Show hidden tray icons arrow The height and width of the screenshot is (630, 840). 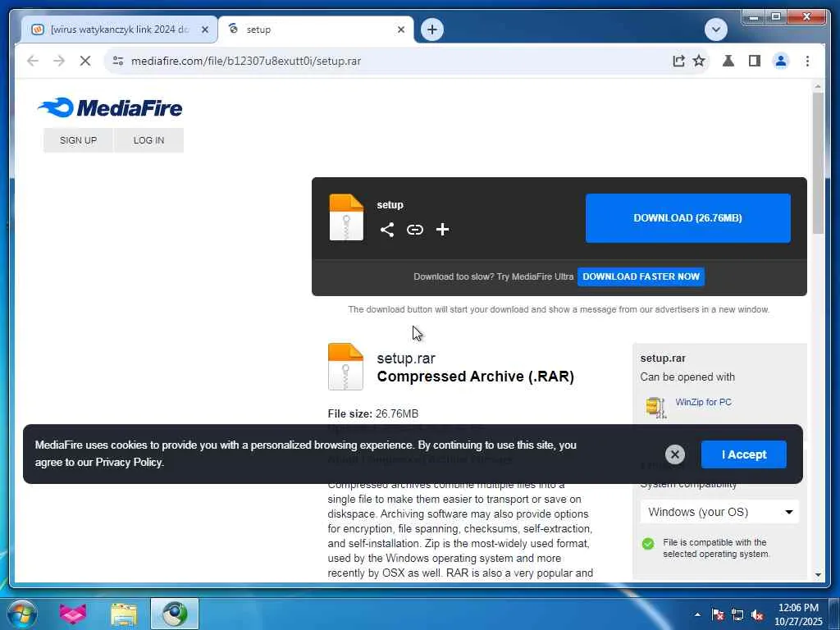(697, 614)
